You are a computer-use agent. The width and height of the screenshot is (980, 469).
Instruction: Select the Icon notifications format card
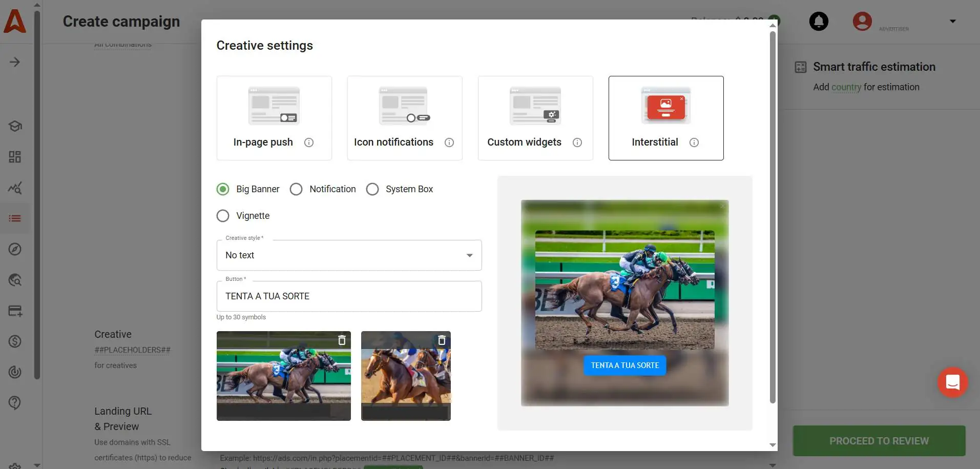click(405, 118)
